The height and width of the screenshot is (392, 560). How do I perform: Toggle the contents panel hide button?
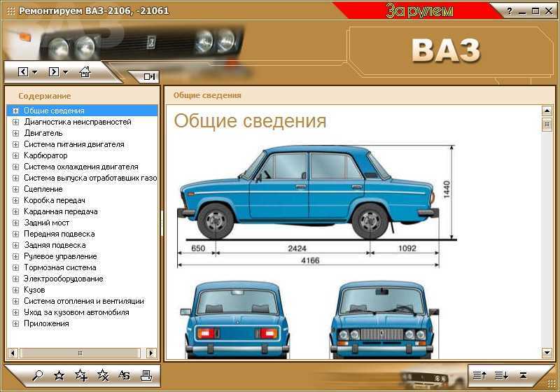click(x=149, y=76)
